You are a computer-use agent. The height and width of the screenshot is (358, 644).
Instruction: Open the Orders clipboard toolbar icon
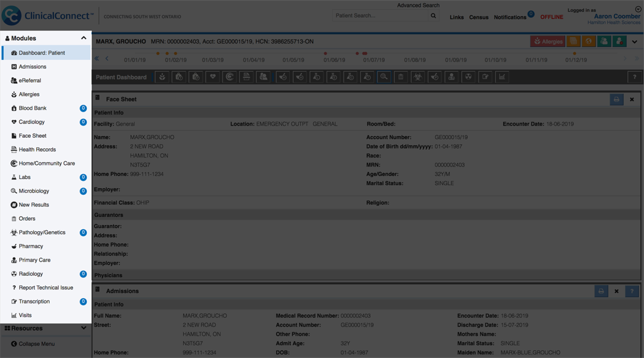401,77
